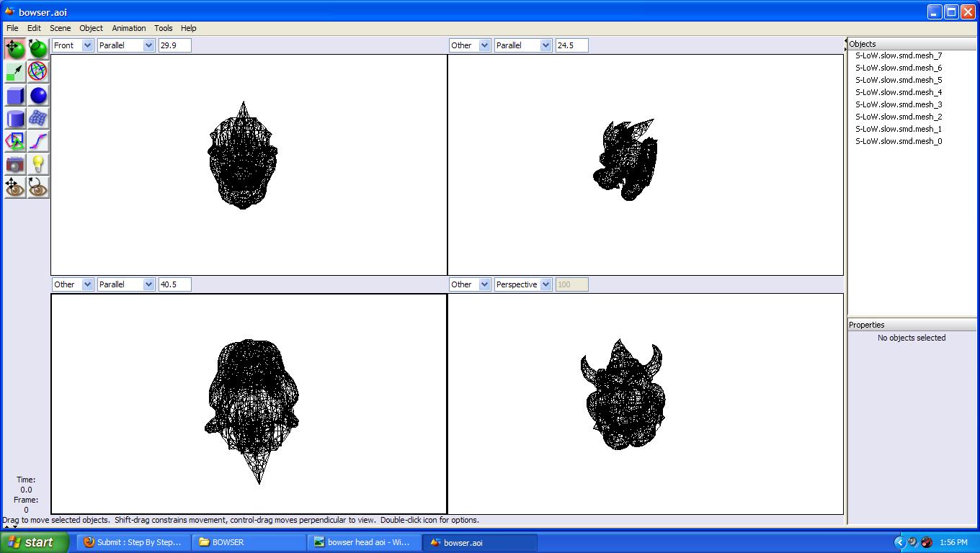Select the Rotate Object Using Compound Rotations tool
Viewport: 980px width, 553px height.
38,72
